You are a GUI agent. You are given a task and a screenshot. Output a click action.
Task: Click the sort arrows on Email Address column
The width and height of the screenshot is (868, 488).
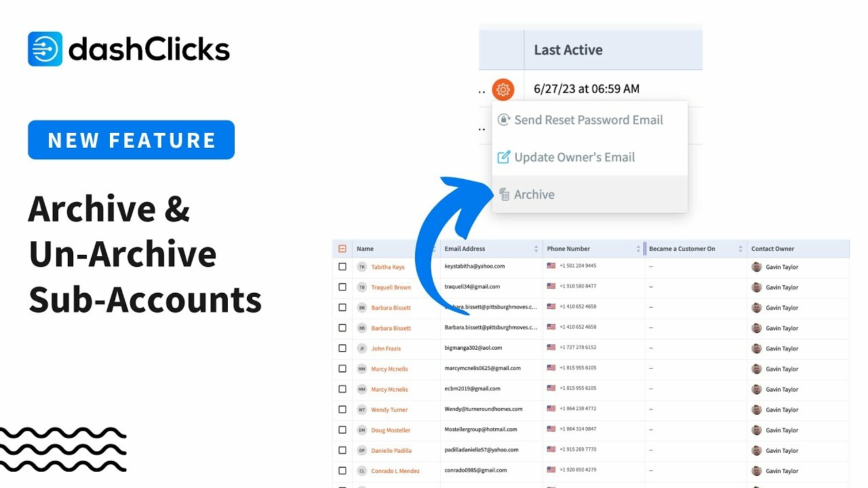(x=536, y=249)
